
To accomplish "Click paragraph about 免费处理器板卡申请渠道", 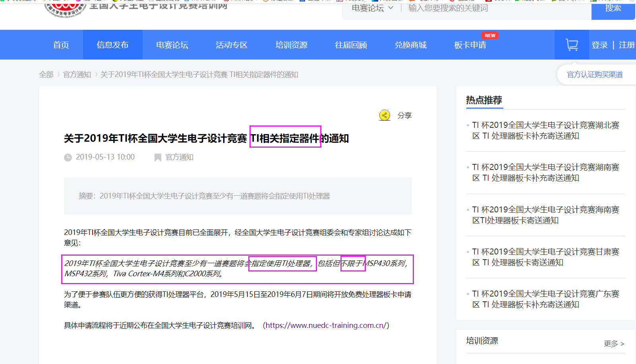I will [238, 300].
